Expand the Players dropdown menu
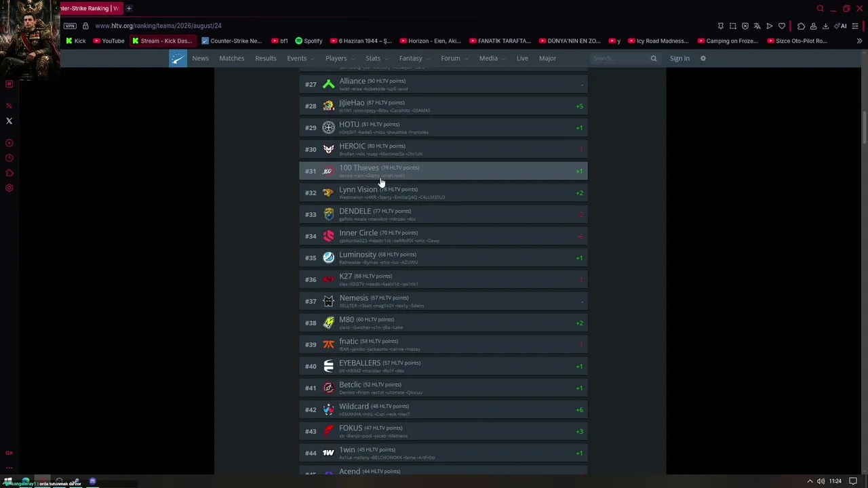 pyautogui.click(x=340, y=58)
